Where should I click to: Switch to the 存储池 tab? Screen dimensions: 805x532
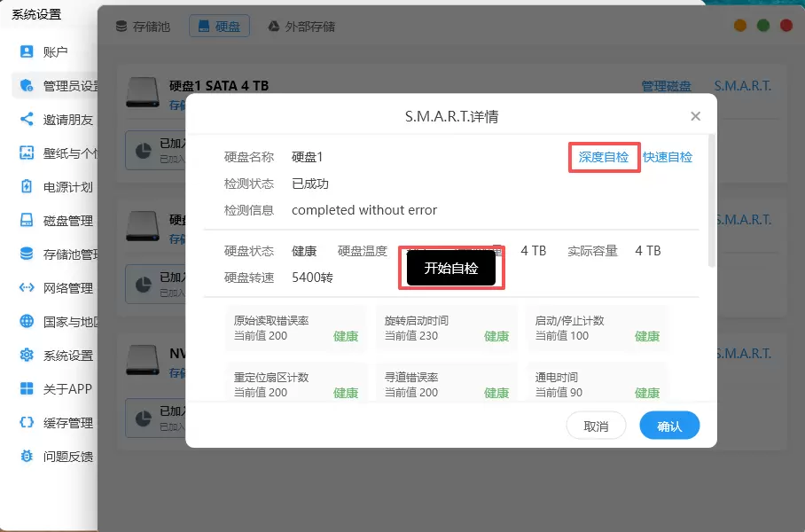pos(143,27)
